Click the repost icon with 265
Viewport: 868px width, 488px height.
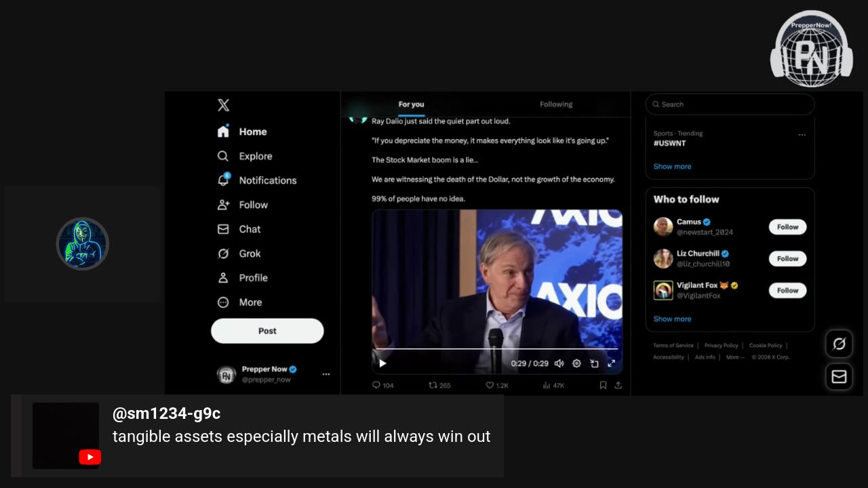[x=433, y=386]
